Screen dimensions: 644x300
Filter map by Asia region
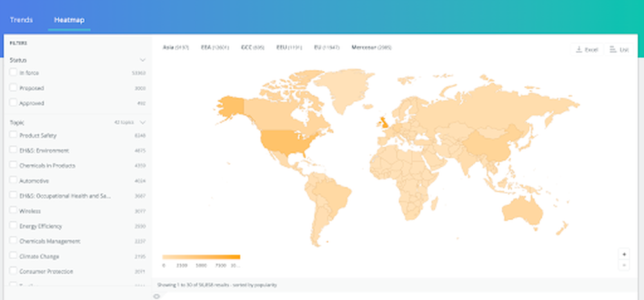coord(175,48)
